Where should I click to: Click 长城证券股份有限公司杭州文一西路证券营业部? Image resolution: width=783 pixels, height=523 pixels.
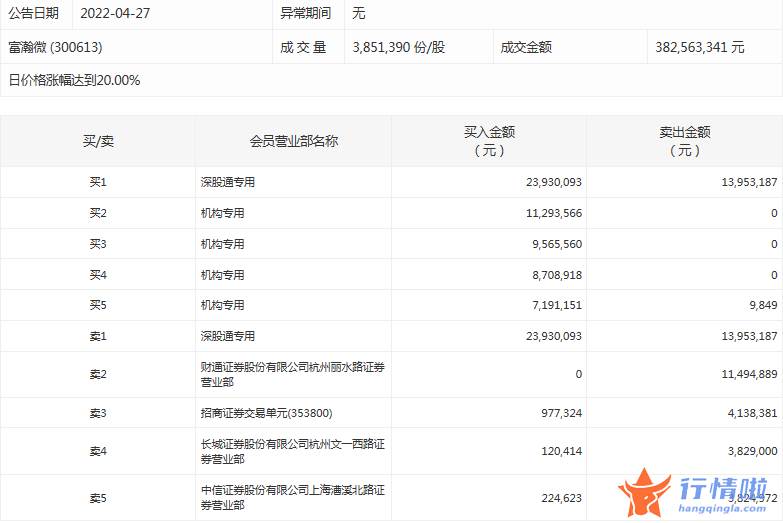click(293, 452)
